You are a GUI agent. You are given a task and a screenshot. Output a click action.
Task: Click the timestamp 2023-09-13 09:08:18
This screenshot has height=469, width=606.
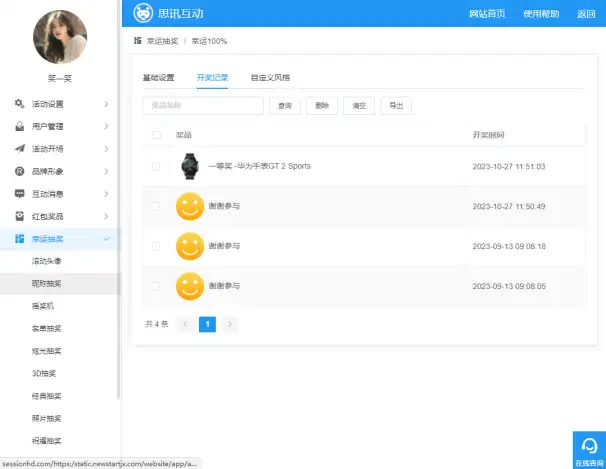509,246
